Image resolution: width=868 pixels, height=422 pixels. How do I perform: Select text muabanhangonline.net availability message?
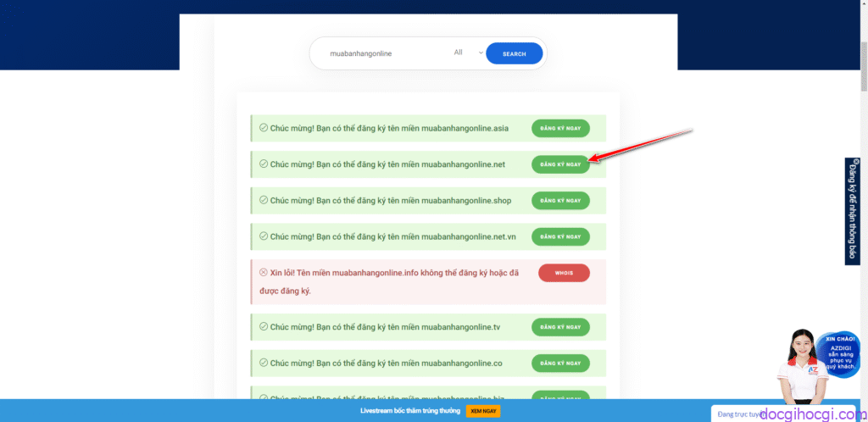click(387, 164)
